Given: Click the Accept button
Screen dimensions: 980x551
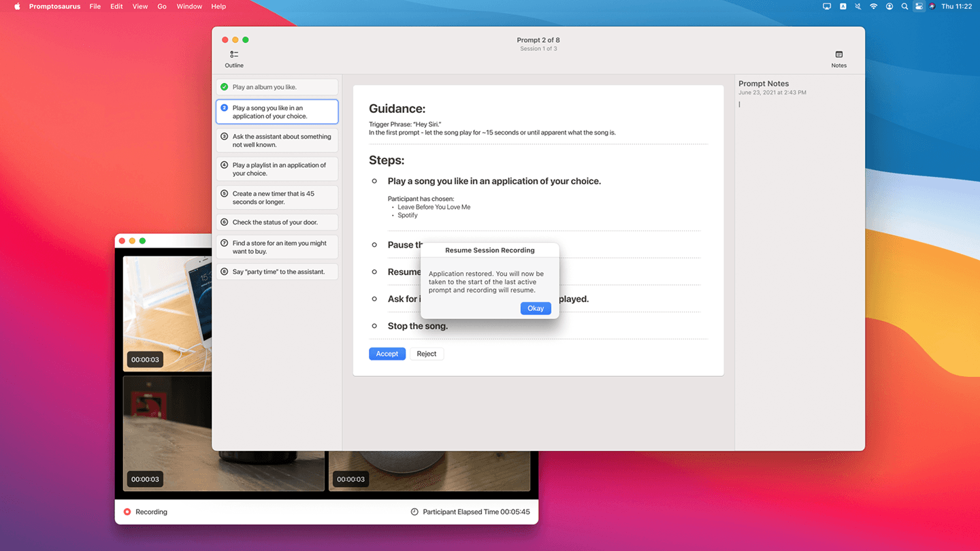Looking at the screenshot, I should 387,354.
